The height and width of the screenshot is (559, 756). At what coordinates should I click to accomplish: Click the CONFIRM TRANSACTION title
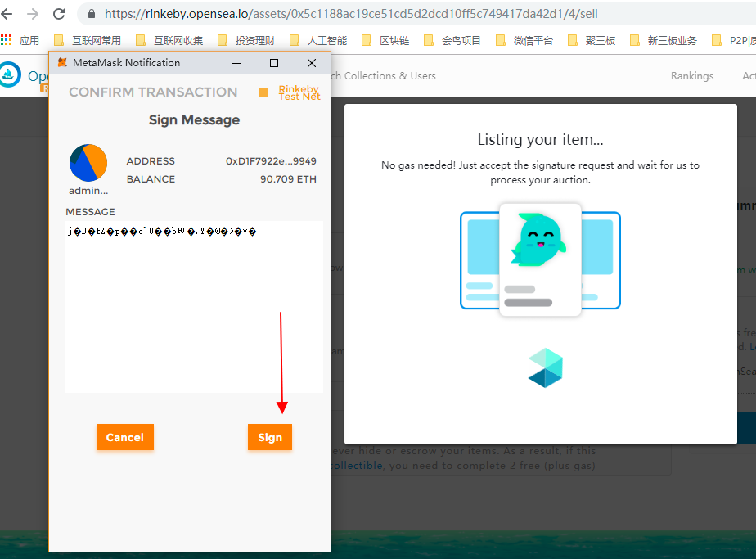point(153,92)
